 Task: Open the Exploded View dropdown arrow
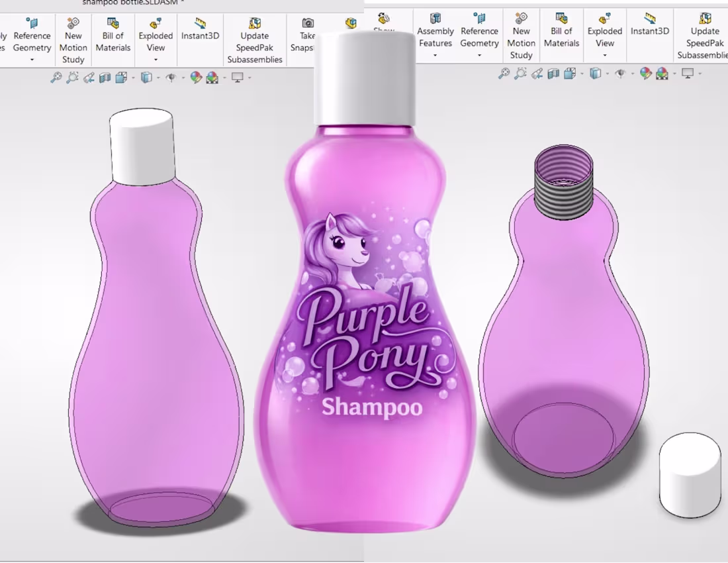(x=156, y=58)
